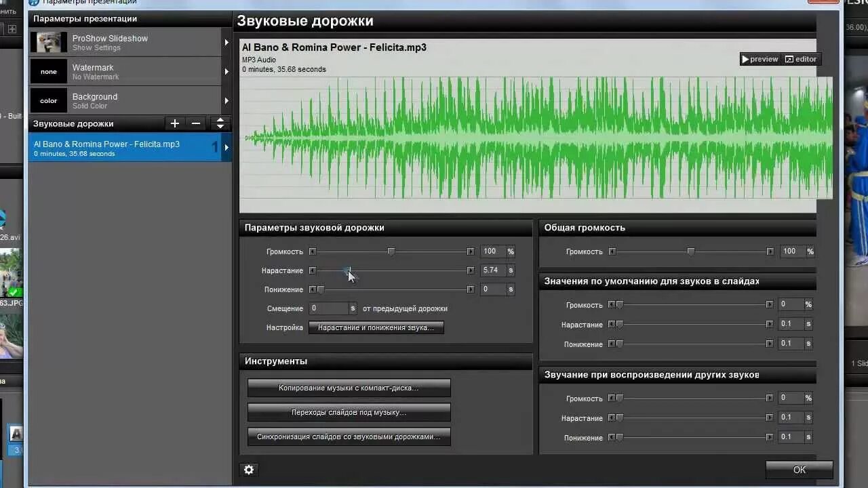The height and width of the screenshot is (488, 868).
Task: Click slide-sound default Нарастание slider handle
Action: (x=619, y=325)
